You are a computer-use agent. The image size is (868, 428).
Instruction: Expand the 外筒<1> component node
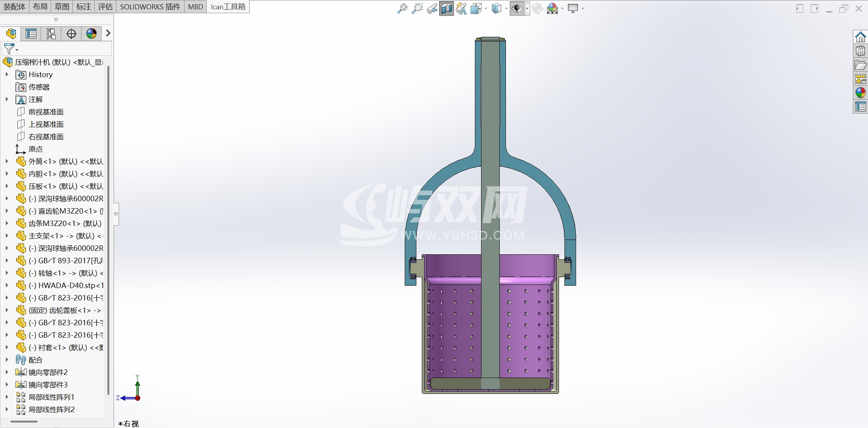pos(7,161)
